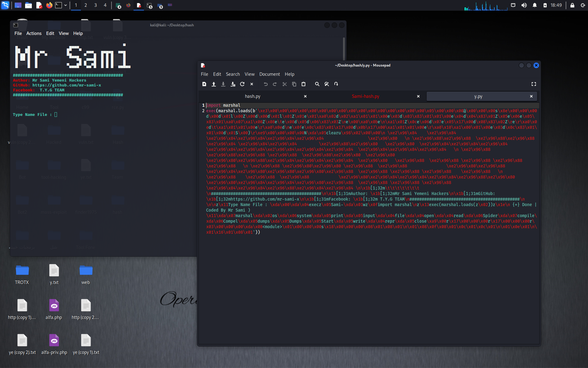Toggle volume mute from system tray

pyautogui.click(x=524, y=5)
